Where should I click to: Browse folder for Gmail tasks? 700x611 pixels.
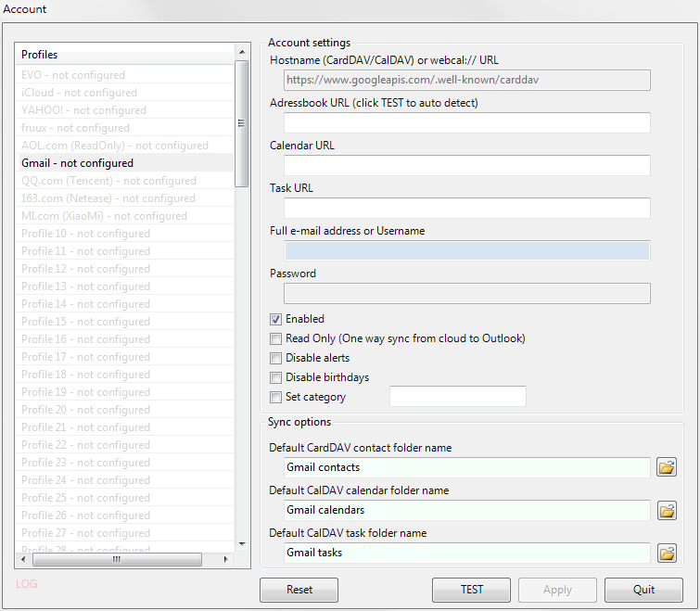667,553
